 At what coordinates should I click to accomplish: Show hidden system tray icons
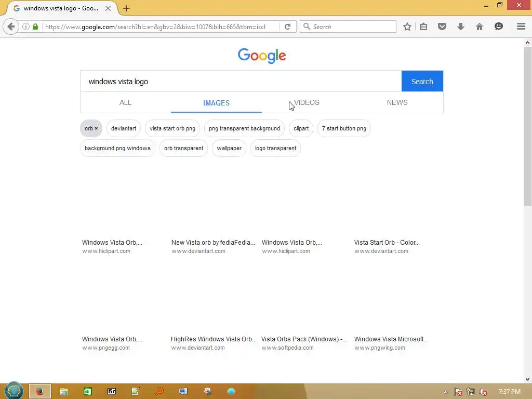click(x=445, y=392)
